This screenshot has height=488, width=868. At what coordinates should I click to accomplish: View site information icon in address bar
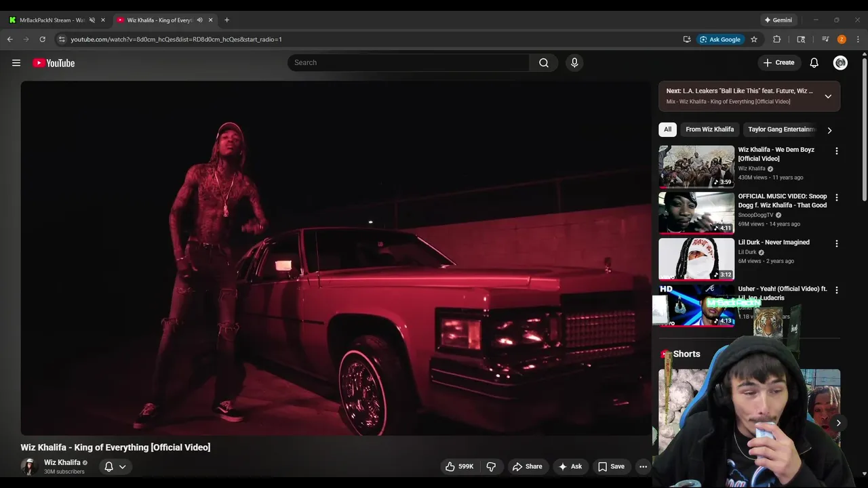click(x=62, y=39)
